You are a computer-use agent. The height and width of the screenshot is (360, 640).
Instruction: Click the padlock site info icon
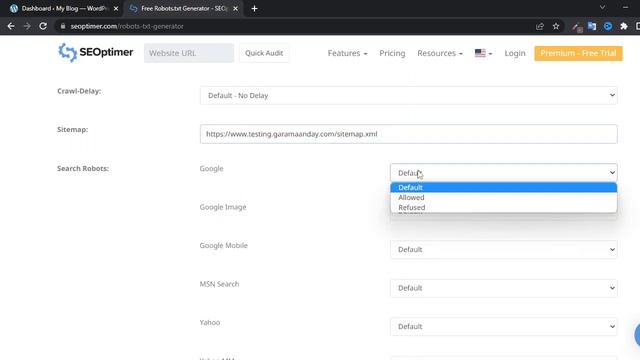click(x=62, y=26)
